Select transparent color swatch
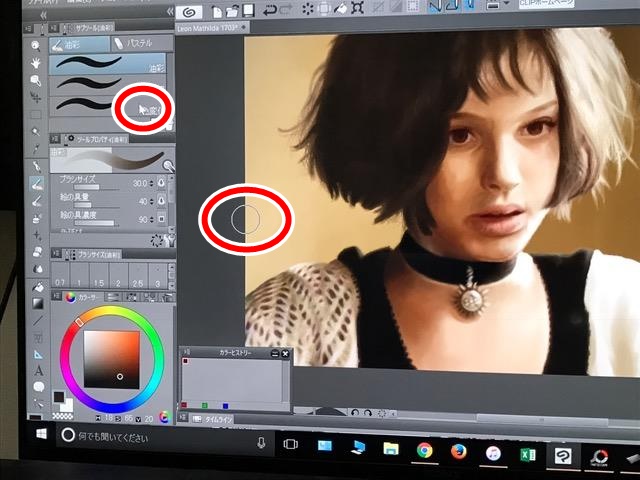This screenshot has height=480, width=640. (62, 416)
